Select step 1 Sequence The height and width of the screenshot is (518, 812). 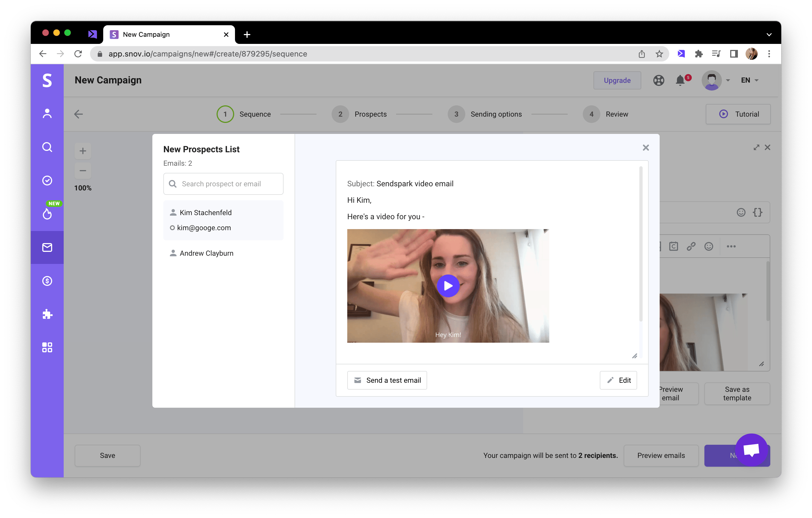(243, 114)
